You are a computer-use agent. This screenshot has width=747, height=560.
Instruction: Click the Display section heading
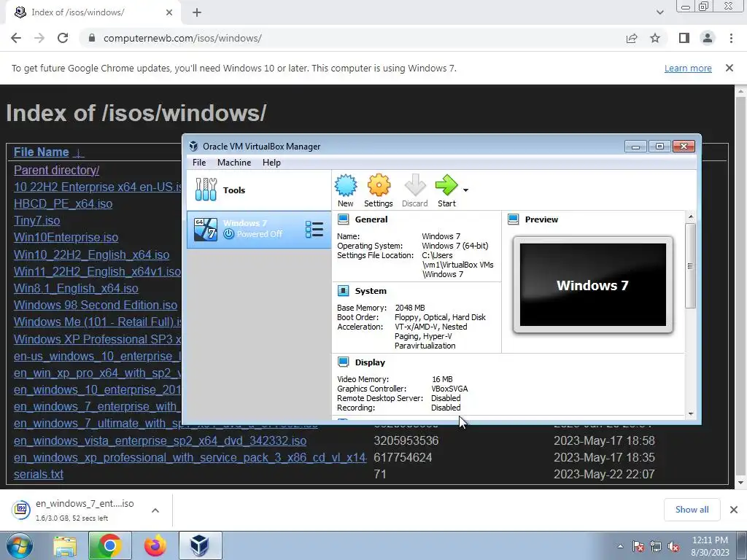[370, 362]
